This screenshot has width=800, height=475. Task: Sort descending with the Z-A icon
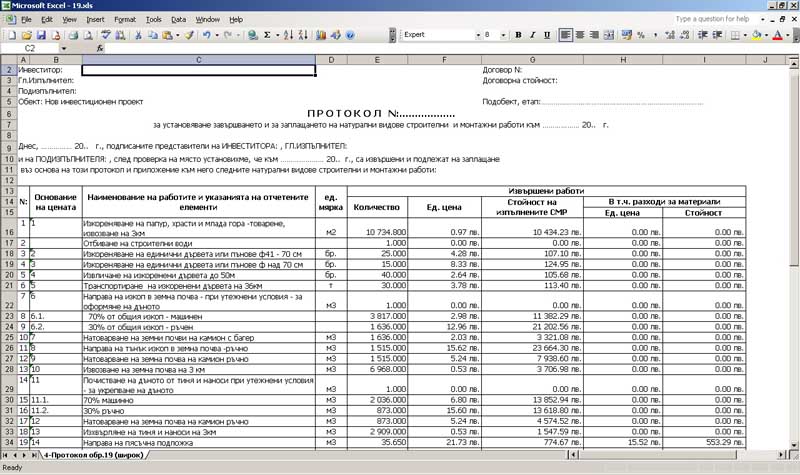click(x=303, y=35)
